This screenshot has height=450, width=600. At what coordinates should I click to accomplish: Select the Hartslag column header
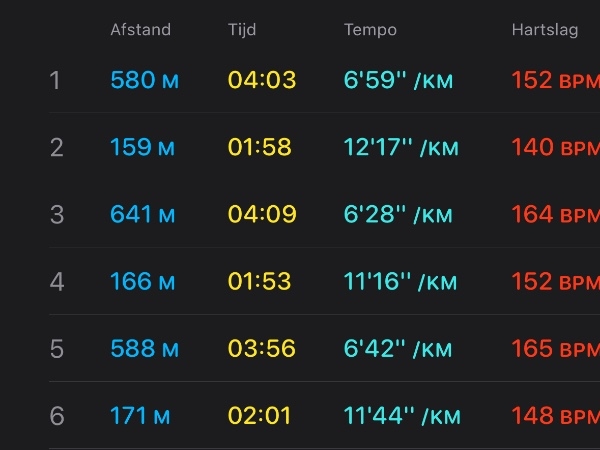[545, 30]
